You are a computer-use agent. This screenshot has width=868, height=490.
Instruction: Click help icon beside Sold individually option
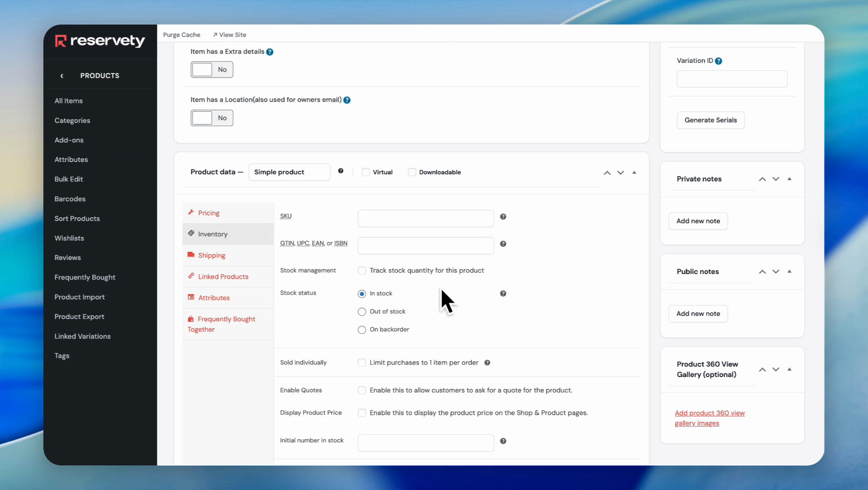(x=487, y=363)
